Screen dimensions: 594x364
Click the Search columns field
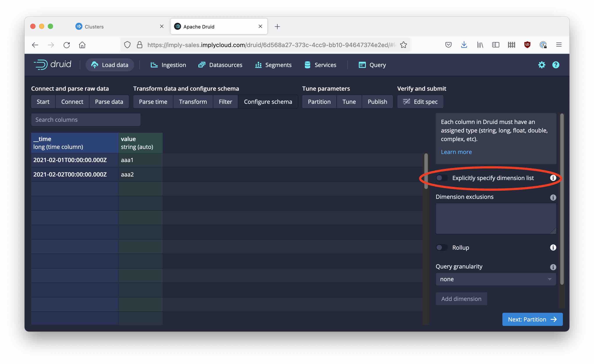pos(85,120)
